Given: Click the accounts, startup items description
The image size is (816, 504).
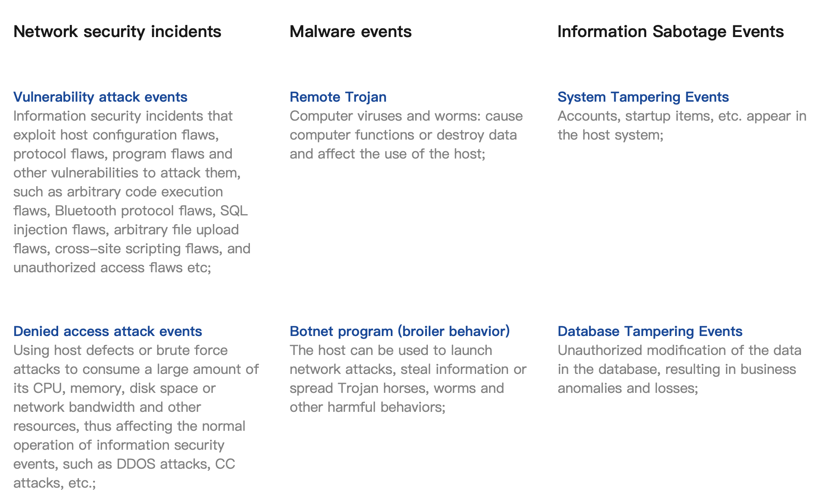Looking at the screenshot, I should [682, 125].
